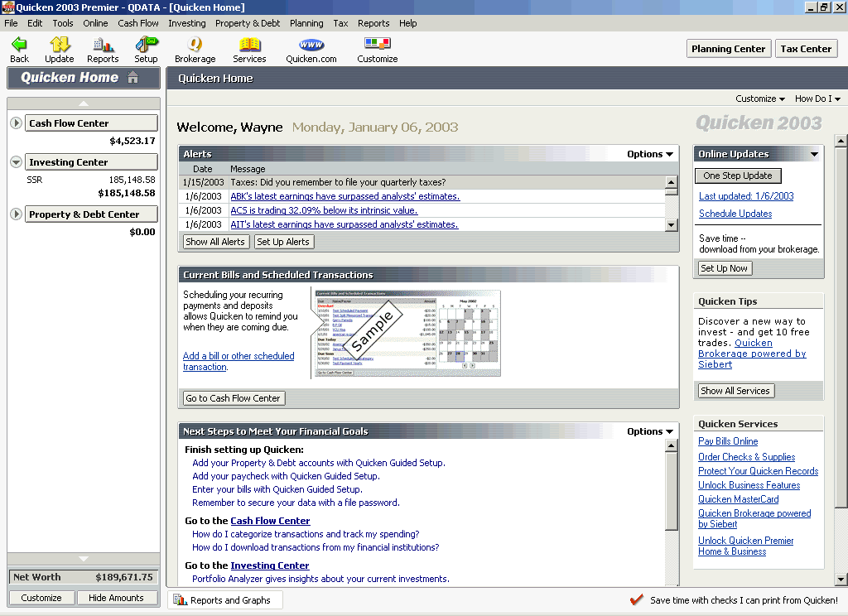Open the Planning menu
Screen dimensions: 848x616
(x=306, y=23)
